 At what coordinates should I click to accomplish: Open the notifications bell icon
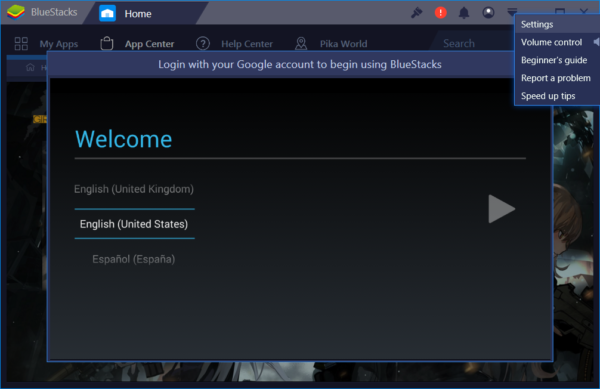464,13
